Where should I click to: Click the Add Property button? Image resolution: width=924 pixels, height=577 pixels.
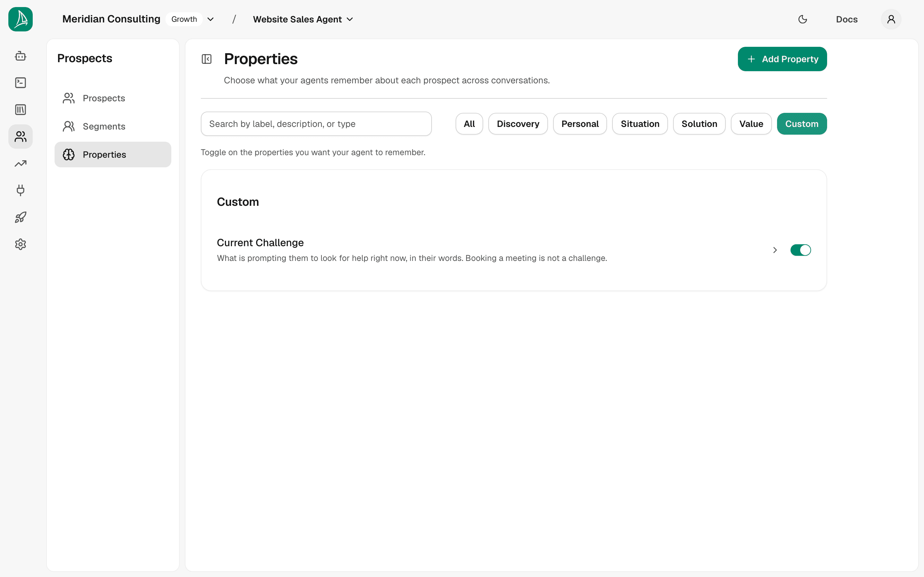point(782,59)
